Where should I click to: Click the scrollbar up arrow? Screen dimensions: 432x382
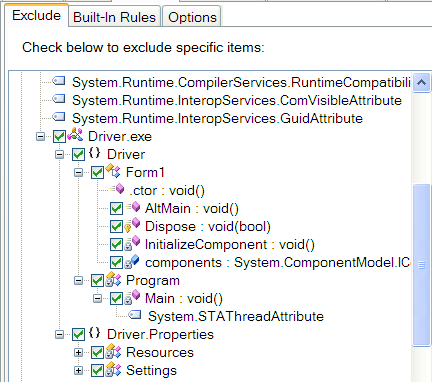coord(421,82)
